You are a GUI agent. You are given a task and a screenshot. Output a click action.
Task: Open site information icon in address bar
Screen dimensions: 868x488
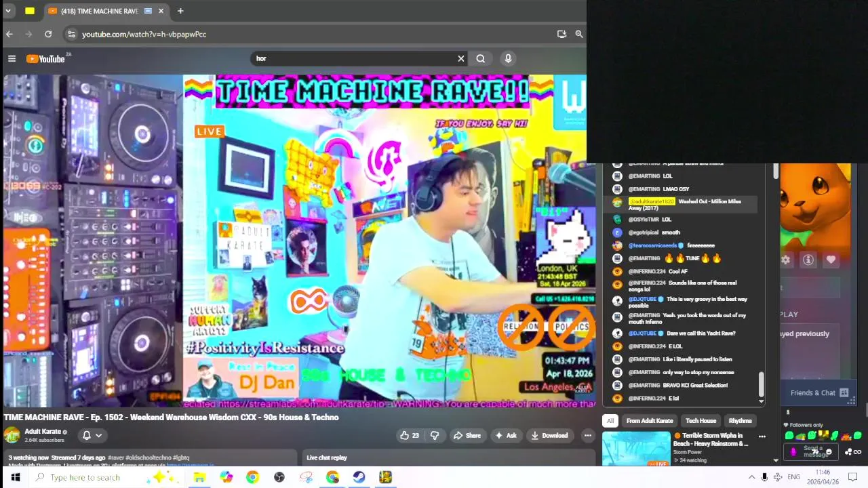[71, 34]
